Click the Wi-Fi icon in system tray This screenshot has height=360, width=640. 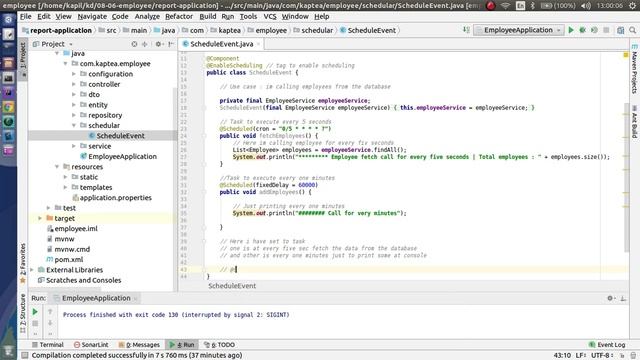point(506,6)
